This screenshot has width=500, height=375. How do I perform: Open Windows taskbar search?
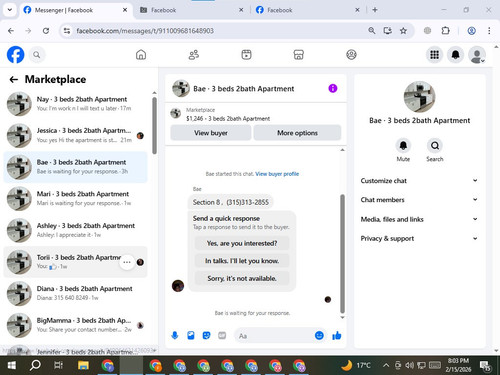(35, 365)
